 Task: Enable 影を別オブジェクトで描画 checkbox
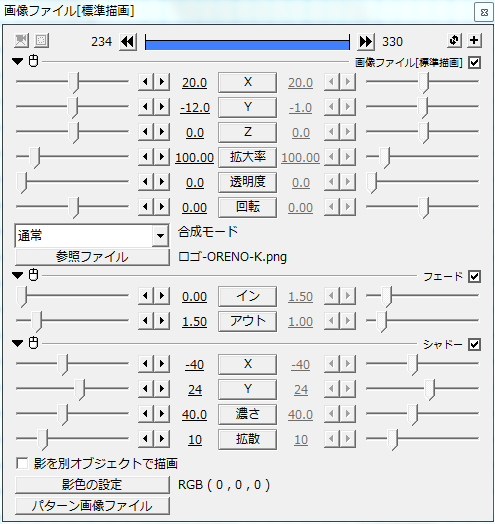[22, 464]
